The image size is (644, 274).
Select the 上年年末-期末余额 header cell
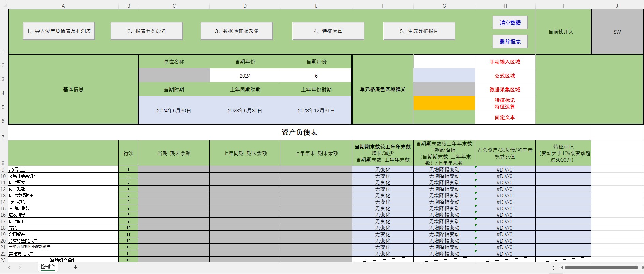tap(316, 153)
